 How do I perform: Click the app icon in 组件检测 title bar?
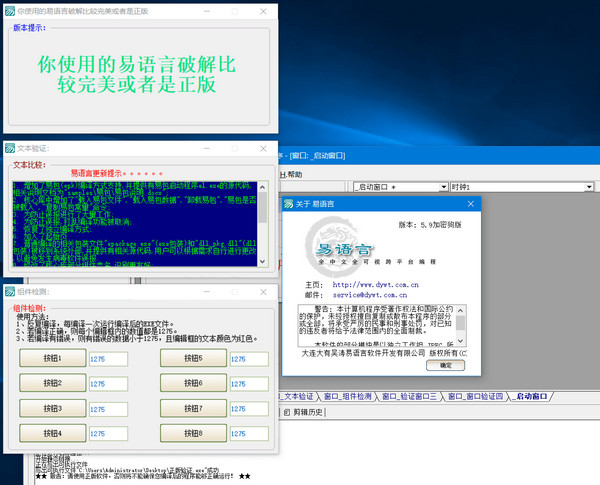10,292
